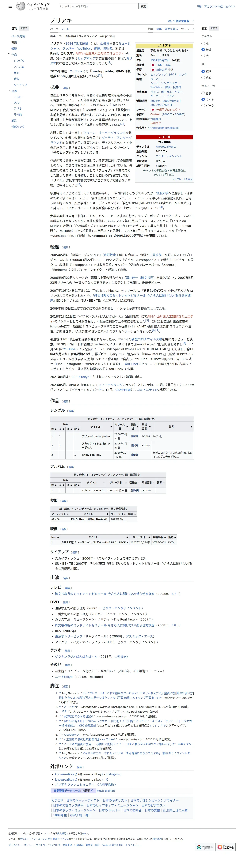Image resolution: width=244 pixels, height=868 pixels.
Task: Click the 寄付 link
Action: [x=200, y=6]
